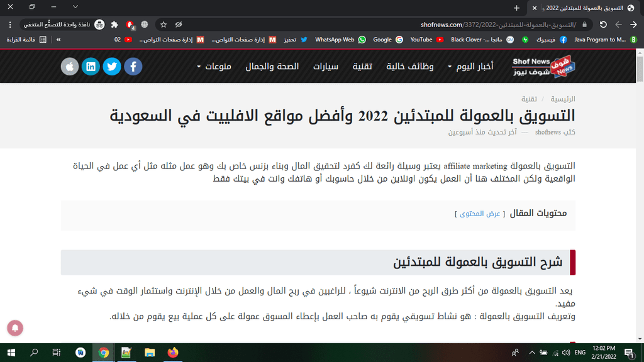Go to the تقنية breadcrumb link
The height and width of the screenshot is (362, 644).
[529, 99]
